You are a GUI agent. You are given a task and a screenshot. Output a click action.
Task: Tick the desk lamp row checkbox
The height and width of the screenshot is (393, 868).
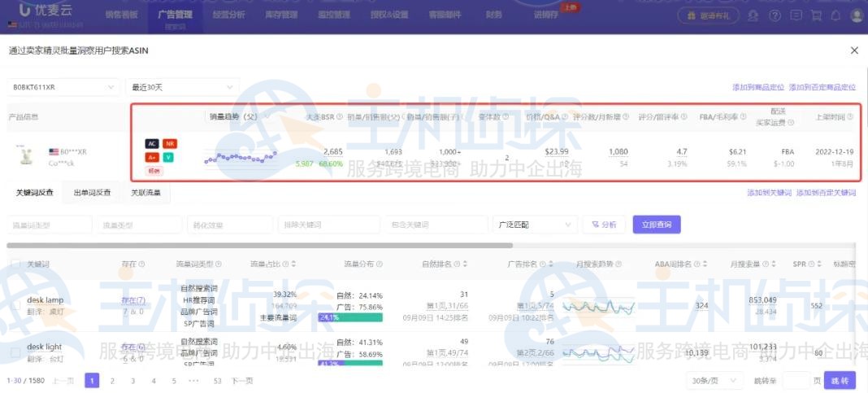click(15, 305)
